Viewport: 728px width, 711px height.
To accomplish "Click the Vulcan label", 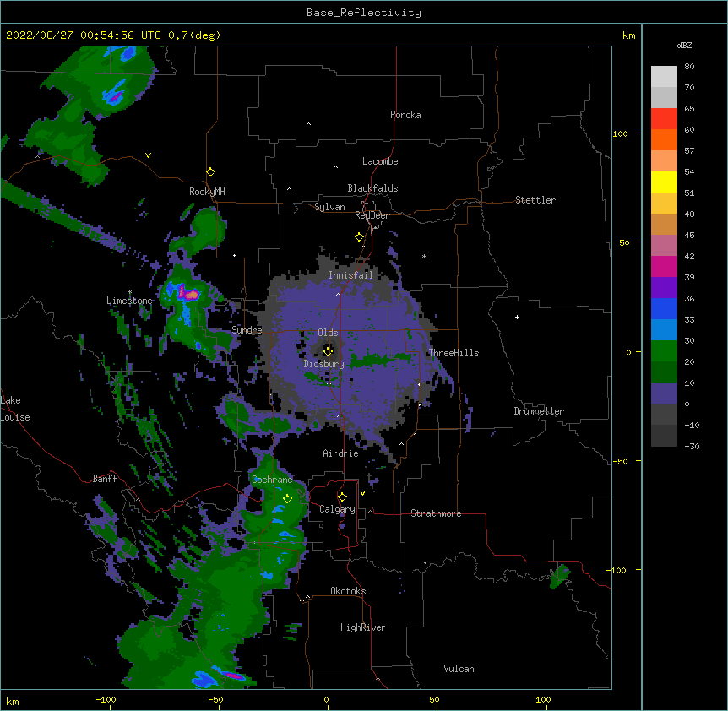I will tap(459, 669).
